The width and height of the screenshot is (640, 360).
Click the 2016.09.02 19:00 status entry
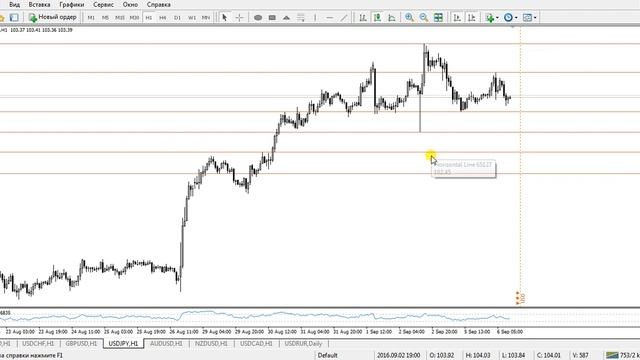398,356
